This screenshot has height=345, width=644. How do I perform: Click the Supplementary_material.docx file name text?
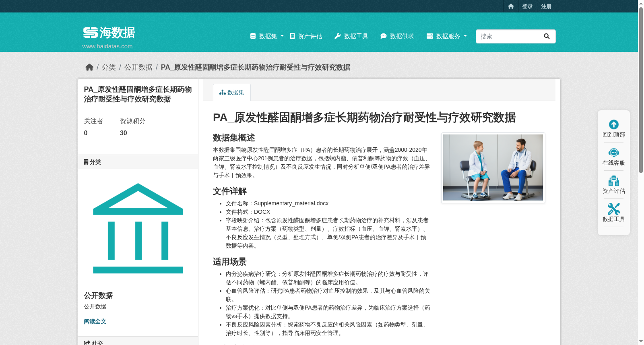click(291, 203)
